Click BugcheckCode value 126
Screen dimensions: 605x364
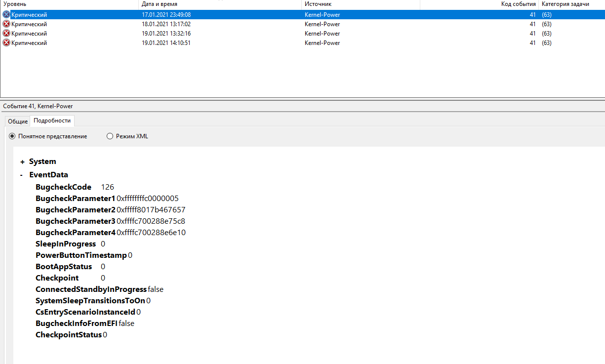coord(107,187)
